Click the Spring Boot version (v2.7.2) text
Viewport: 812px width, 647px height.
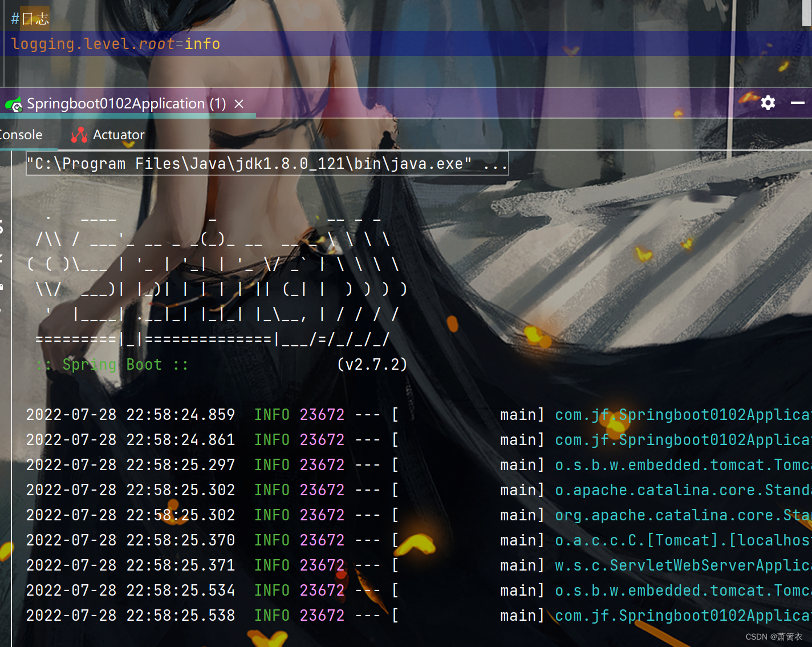pos(372,365)
